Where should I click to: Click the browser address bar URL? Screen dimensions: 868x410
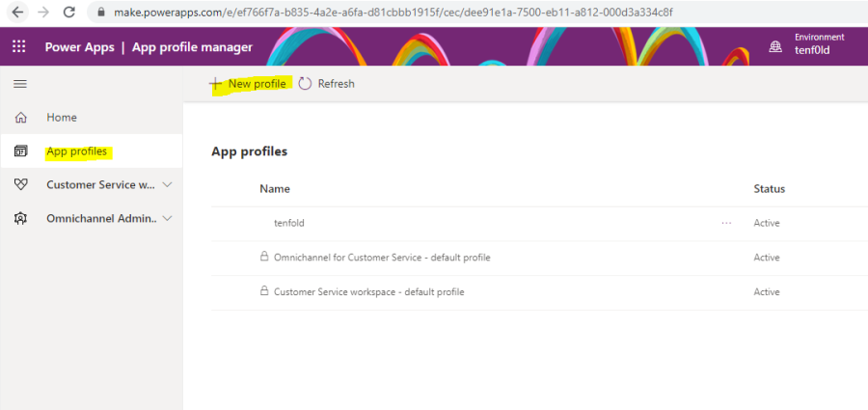tap(393, 13)
